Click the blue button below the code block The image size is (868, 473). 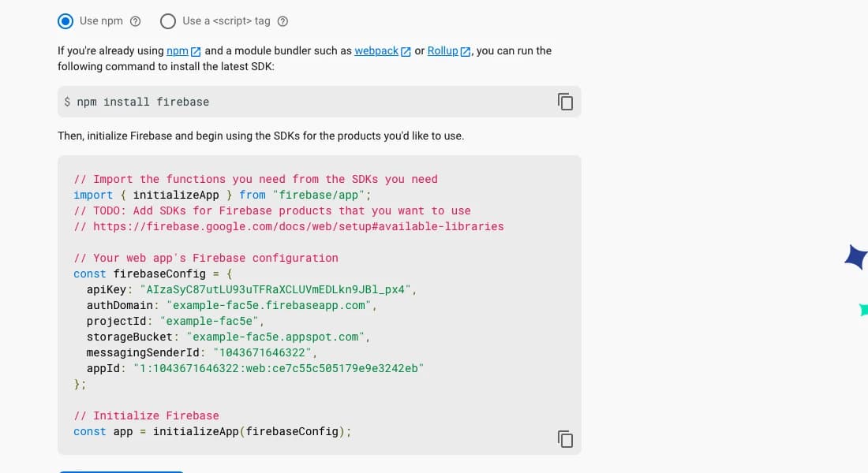(x=121, y=472)
